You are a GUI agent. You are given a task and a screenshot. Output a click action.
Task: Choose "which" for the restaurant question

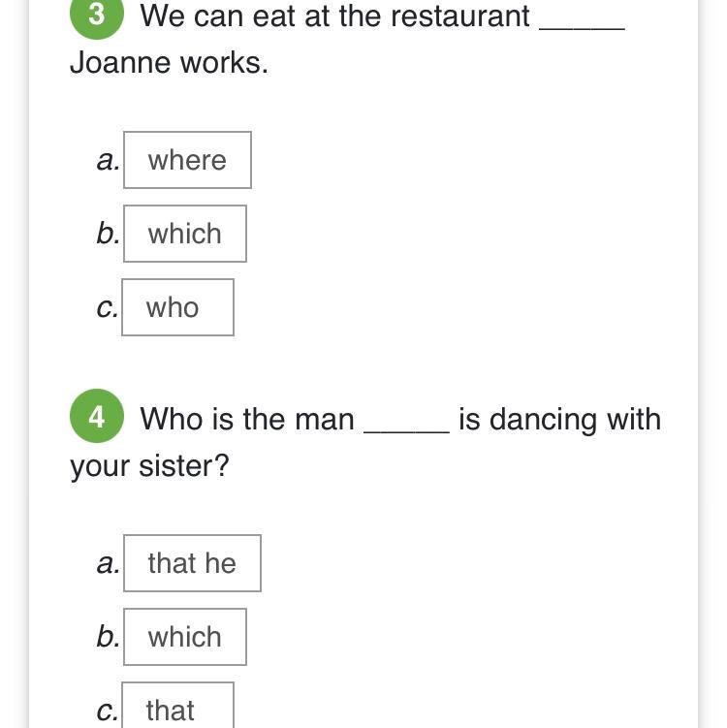tap(185, 234)
